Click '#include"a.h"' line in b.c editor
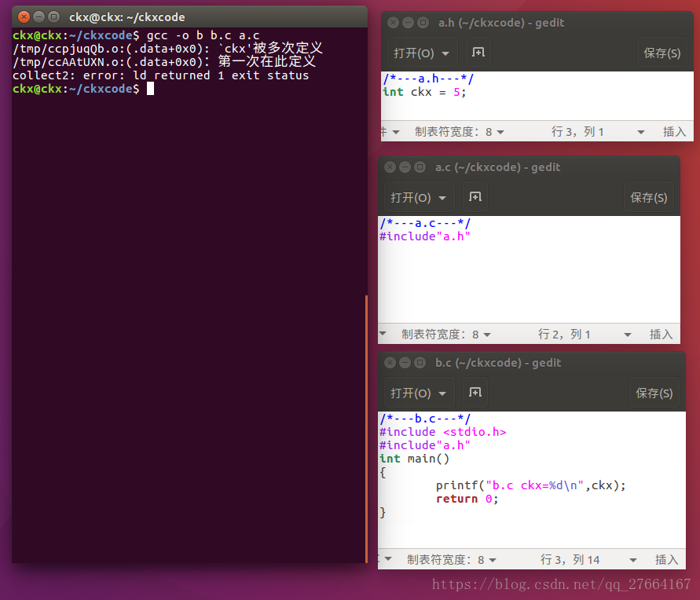The height and width of the screenshot is (600, 700). pos(424,445)
